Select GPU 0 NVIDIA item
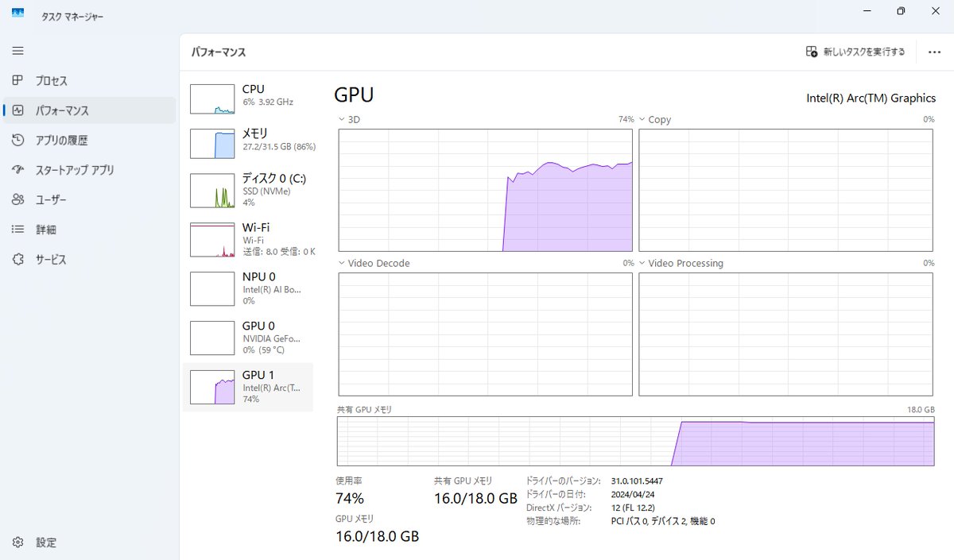Image resolution: width=954 pixels, height=560 pixels. 248,337
